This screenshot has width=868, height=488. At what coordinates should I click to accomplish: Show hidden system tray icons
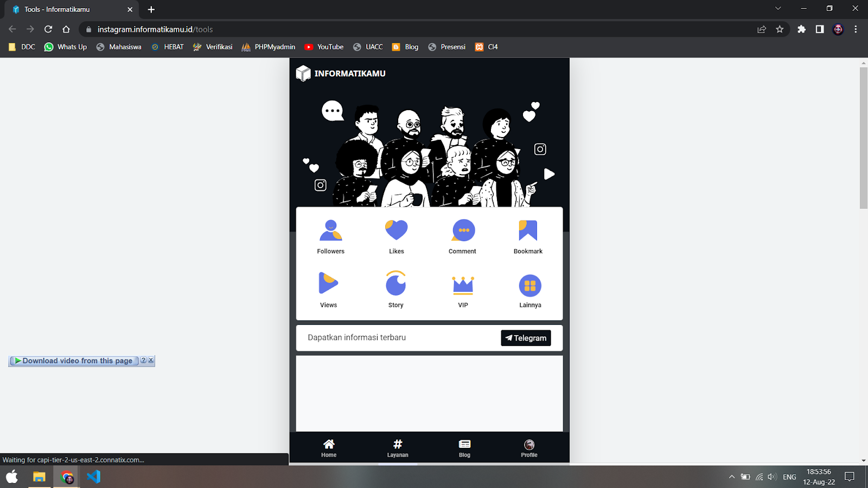(x=732, y=477)
